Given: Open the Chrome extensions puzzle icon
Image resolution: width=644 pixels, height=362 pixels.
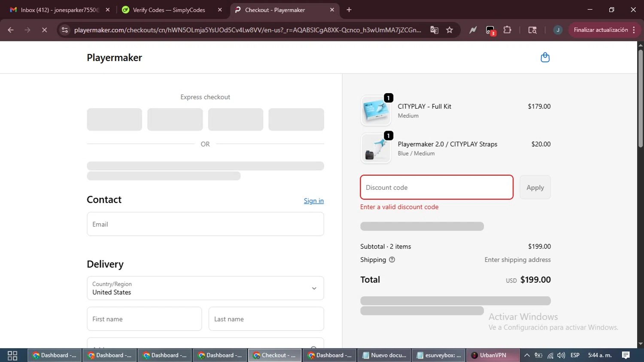Looking at the screenshot, I should click(x=507, y=30).
